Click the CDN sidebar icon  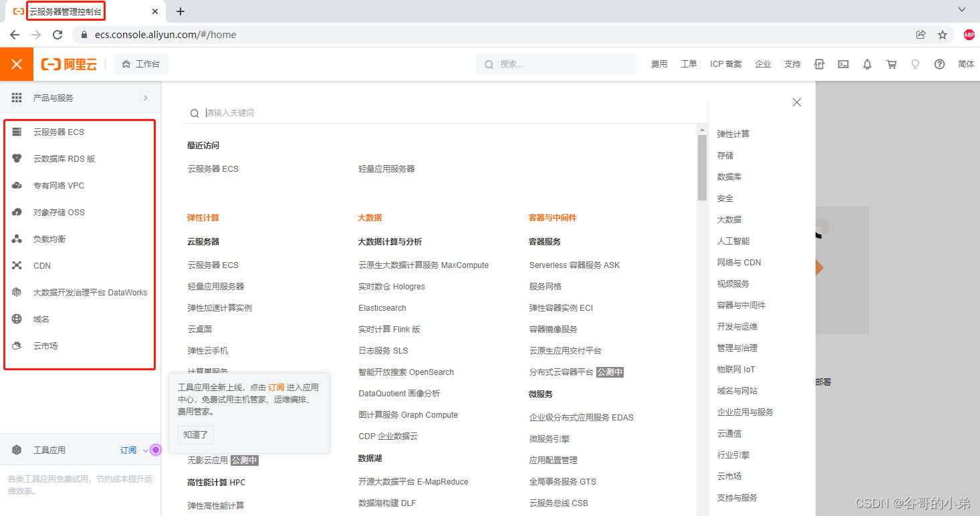pyautogui.click(x=17, y=265)
